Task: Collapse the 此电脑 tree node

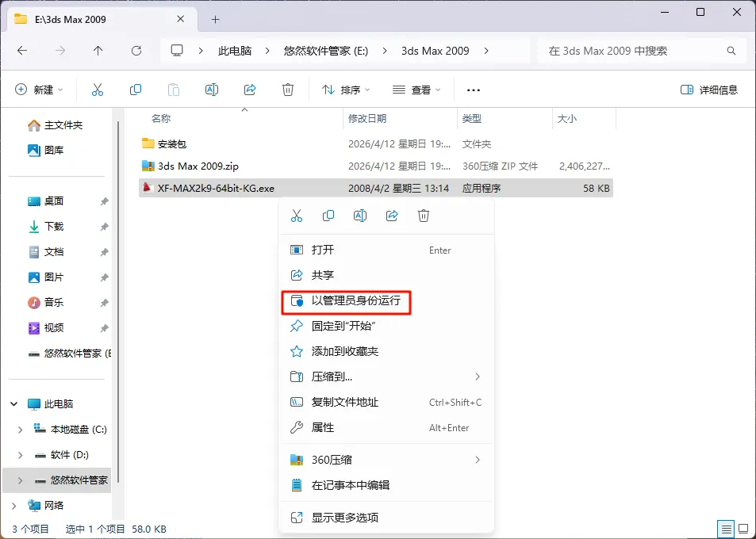Action: (14, 403)
